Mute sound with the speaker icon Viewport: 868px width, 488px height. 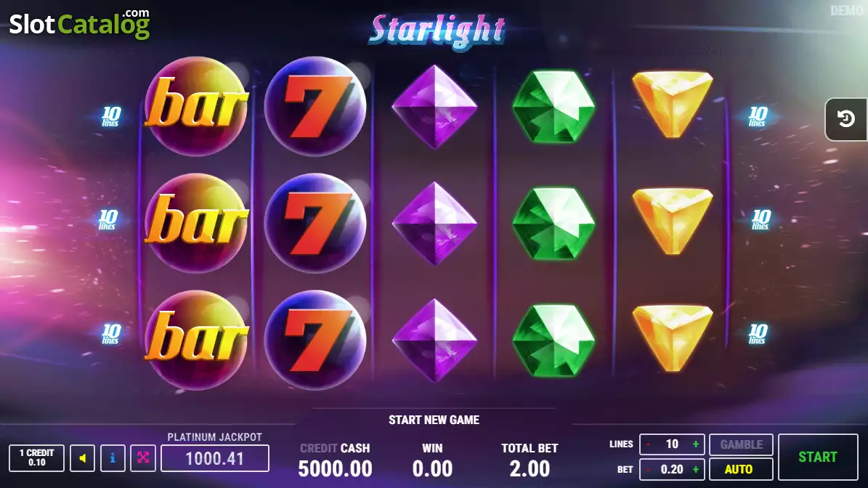pyautogui.click(x=83, y=458)
